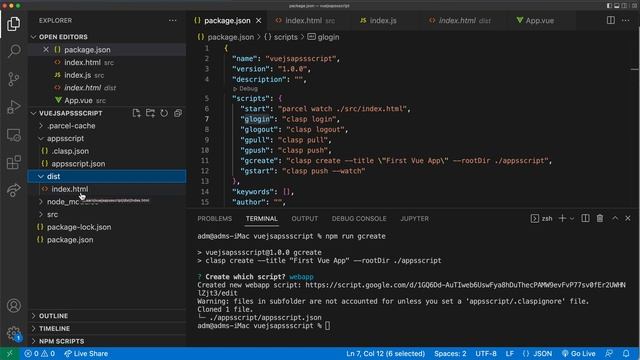Open .clasp.json in file tree
The image size is (640, 360).
pyautogui.click(x=107, y=151)
